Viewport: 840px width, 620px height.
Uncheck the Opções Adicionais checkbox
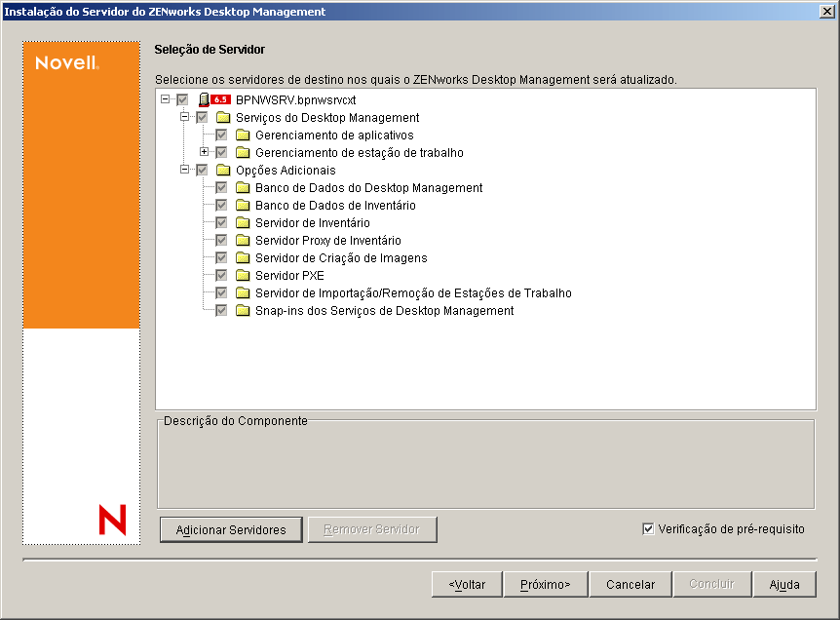click(202, 170)
